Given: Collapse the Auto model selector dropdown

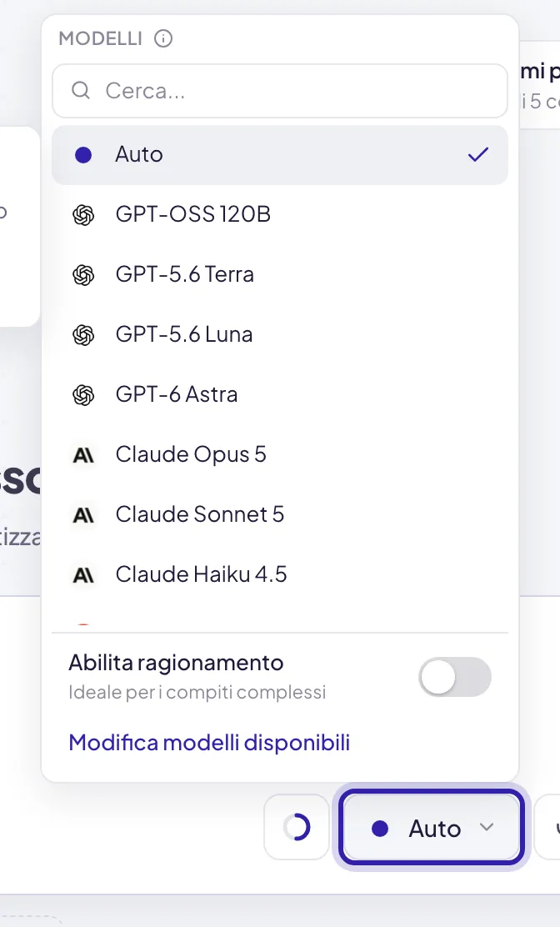Looking at the screenshot, I should click(432, 827).
